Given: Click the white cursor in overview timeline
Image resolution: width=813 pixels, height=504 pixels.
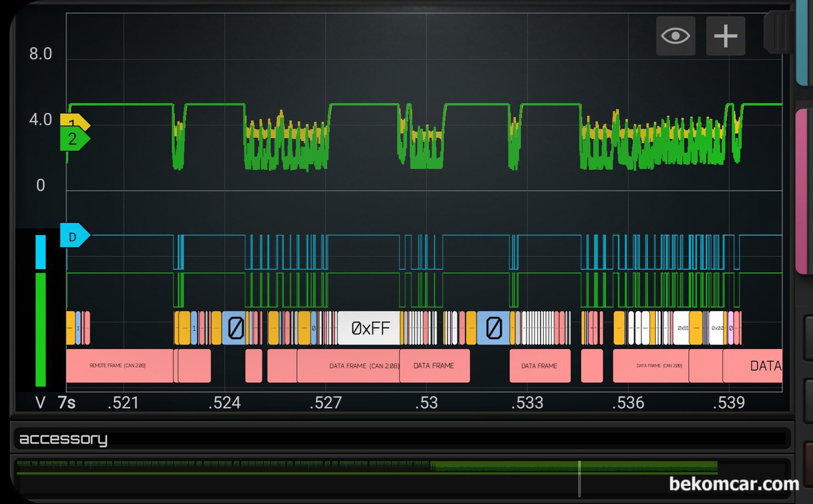Looking at the screenshot, I should [580, 478].
